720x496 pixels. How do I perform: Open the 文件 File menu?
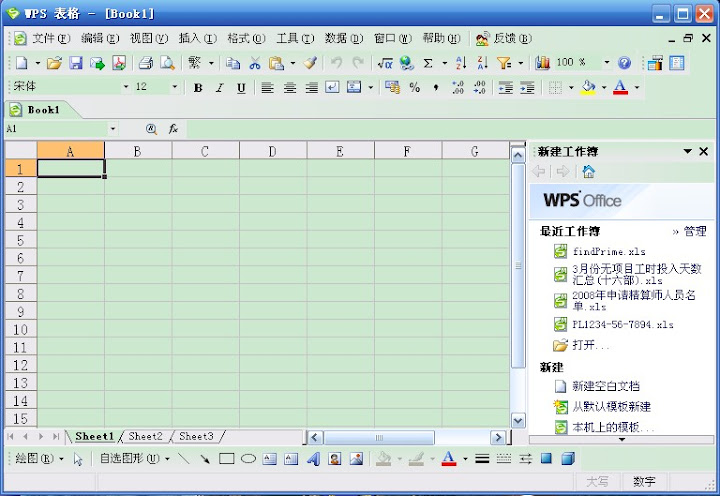coord(51,38)
